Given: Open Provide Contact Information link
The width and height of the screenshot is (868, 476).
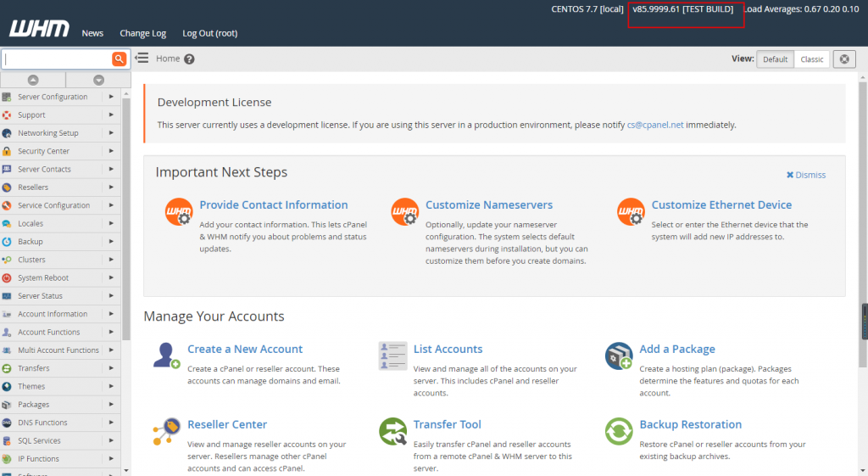Looking at the screenshot, I should (x=274, y=205).
